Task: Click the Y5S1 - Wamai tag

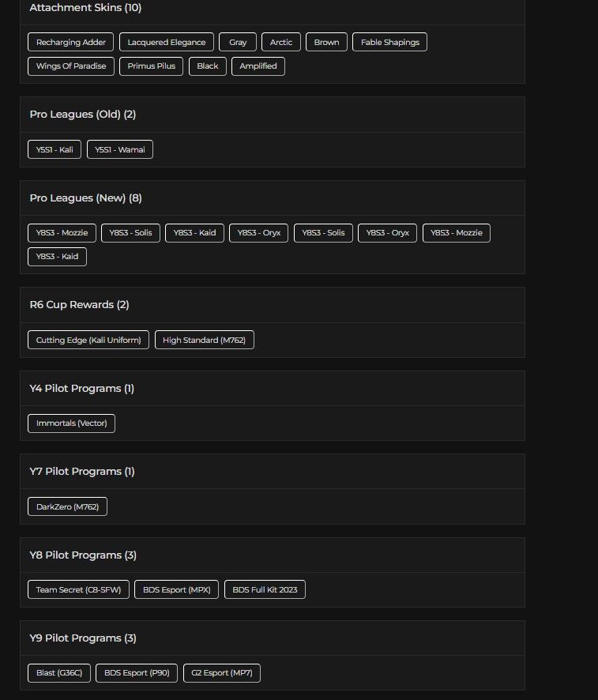Action: 120,149
